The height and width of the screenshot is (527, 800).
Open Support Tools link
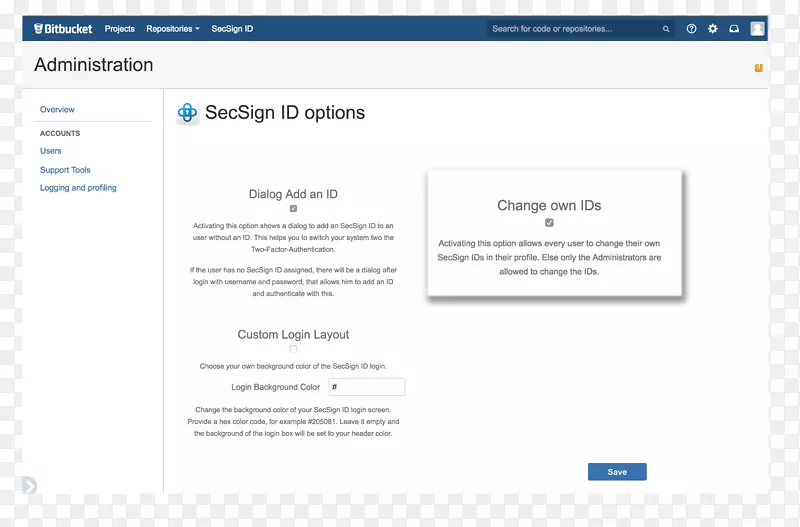(65, 170)
